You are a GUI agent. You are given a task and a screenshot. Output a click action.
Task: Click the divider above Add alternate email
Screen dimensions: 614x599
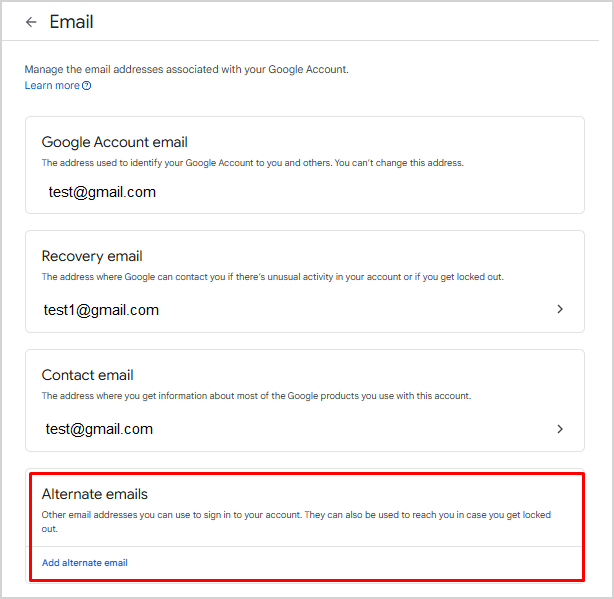(x=305, y=547)
